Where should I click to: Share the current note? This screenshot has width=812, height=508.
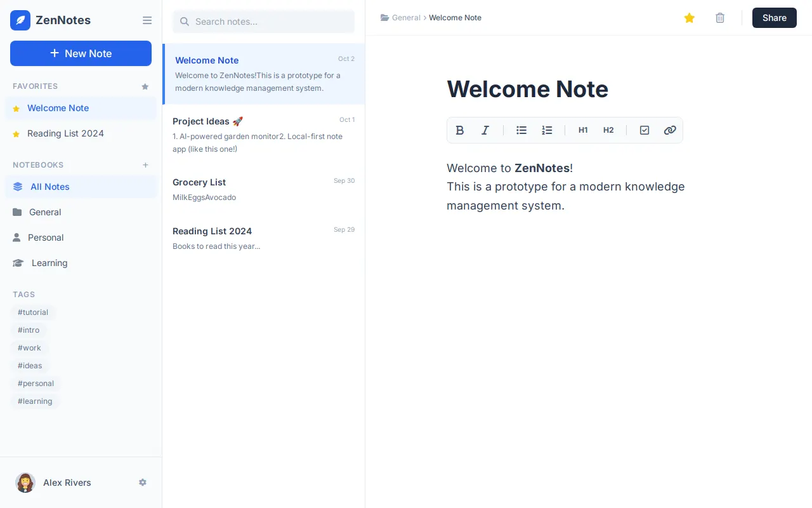[775, 18]
